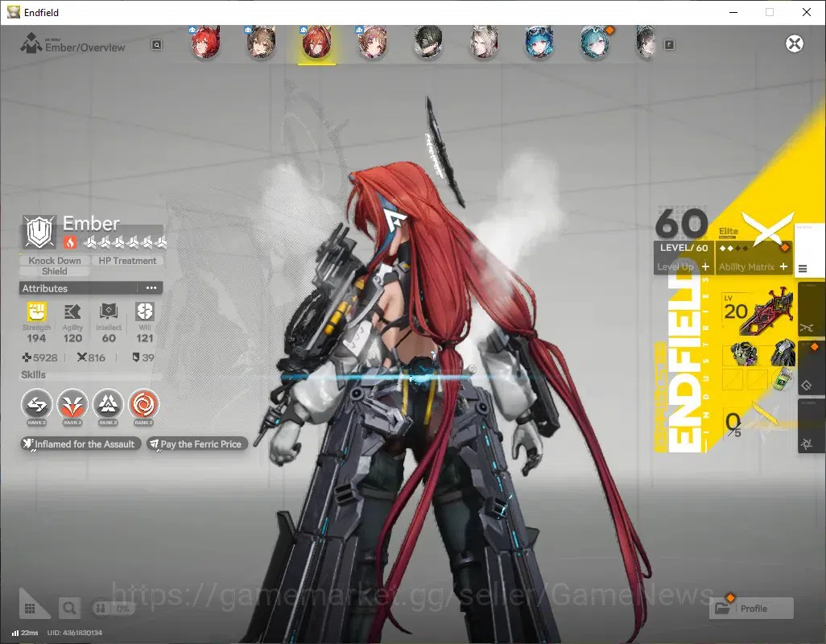The height and width of the screenshot is (644, 826).
Task: Click the 22ms network latency icon
Action: 15,633
